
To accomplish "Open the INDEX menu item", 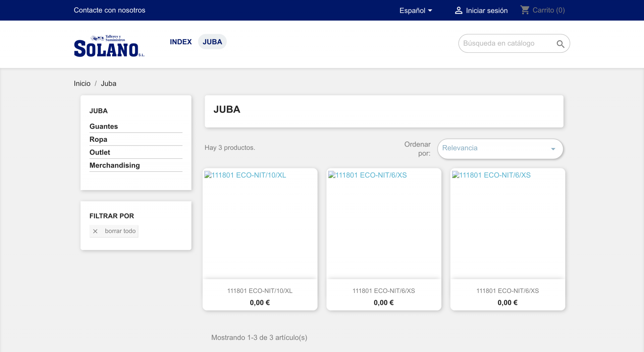I will (181, 42).
